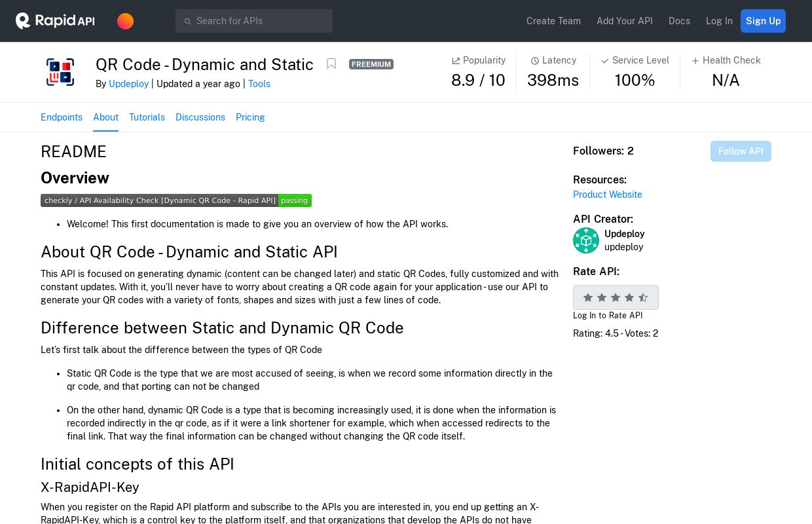812x524 pixels.
Task: Click the RapidAPI logo in header
Action: click(55, 21)
